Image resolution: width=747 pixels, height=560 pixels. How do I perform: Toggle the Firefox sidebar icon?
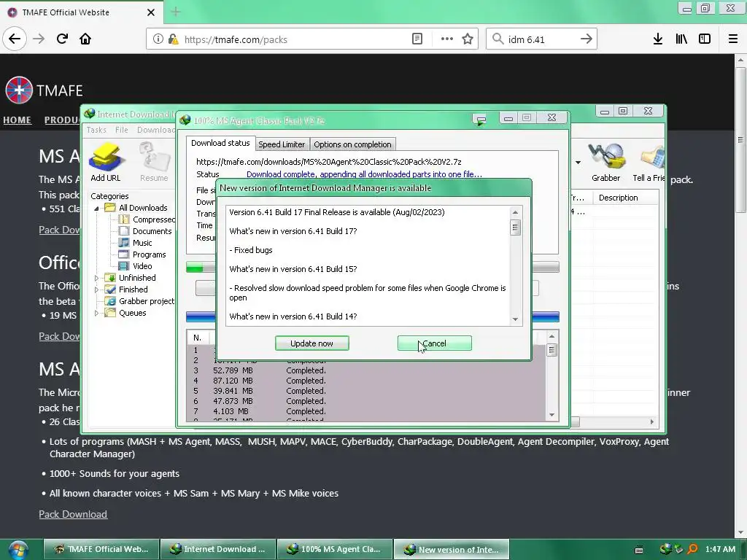(x=705, y=39)
